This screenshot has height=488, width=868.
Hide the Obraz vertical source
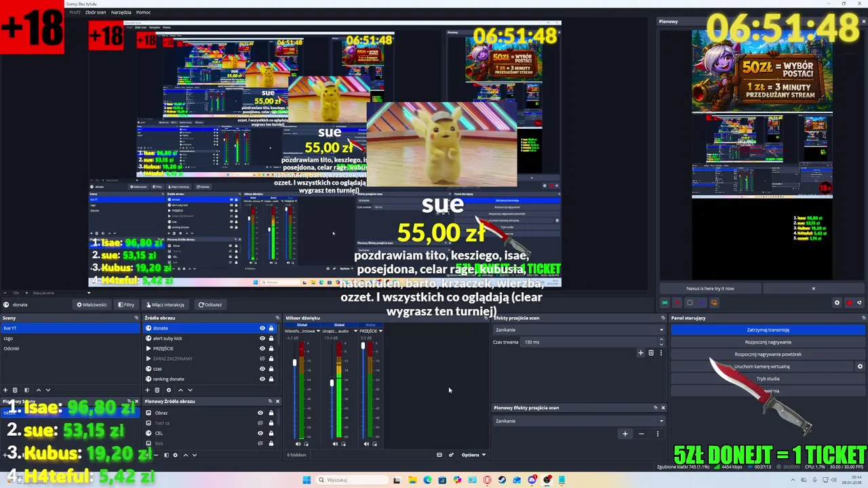point(260,413)
